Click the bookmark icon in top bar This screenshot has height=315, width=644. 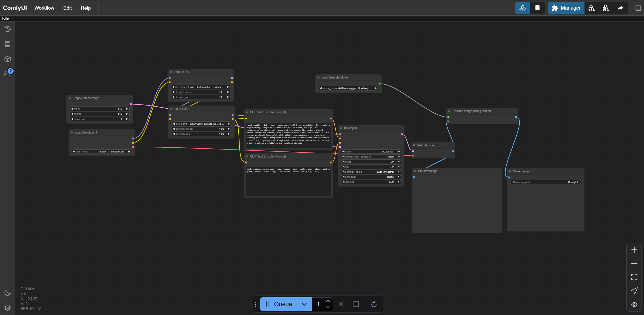point(537,8)
